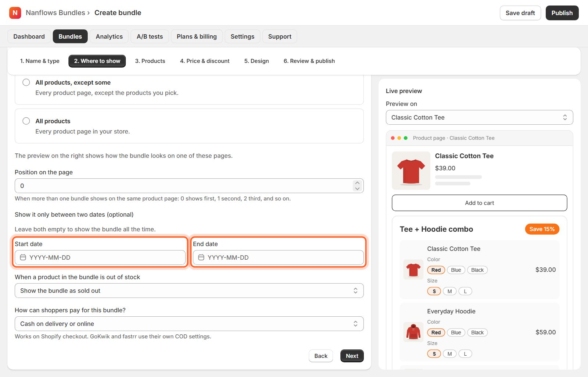Image resolution: width=588 pixels, height=377 pixels.
Task: Select the 'All products, except some' radio
Action: [x=26, y=82]
